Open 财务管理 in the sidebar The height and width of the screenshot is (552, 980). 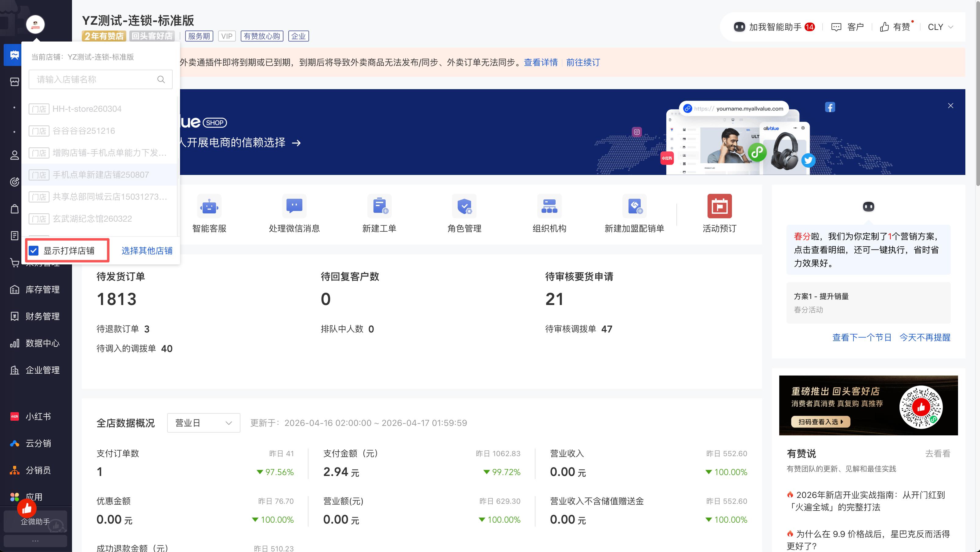pyautogui.click(x=35, y=316)
